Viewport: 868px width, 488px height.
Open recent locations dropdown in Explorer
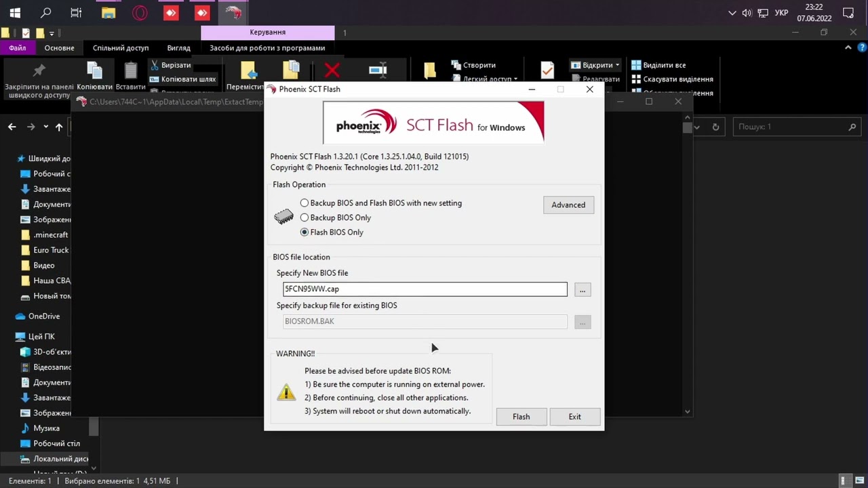pyautogui.click(x=46, y=127)
